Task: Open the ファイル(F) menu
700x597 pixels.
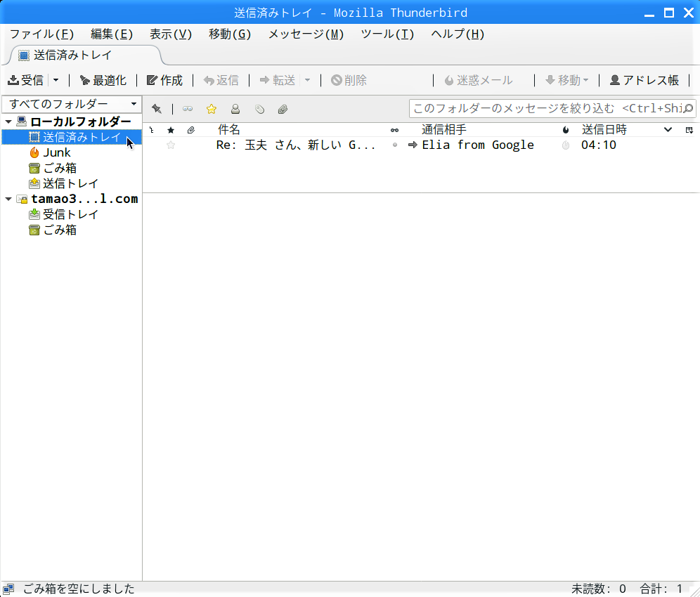Action: [42, 34]
